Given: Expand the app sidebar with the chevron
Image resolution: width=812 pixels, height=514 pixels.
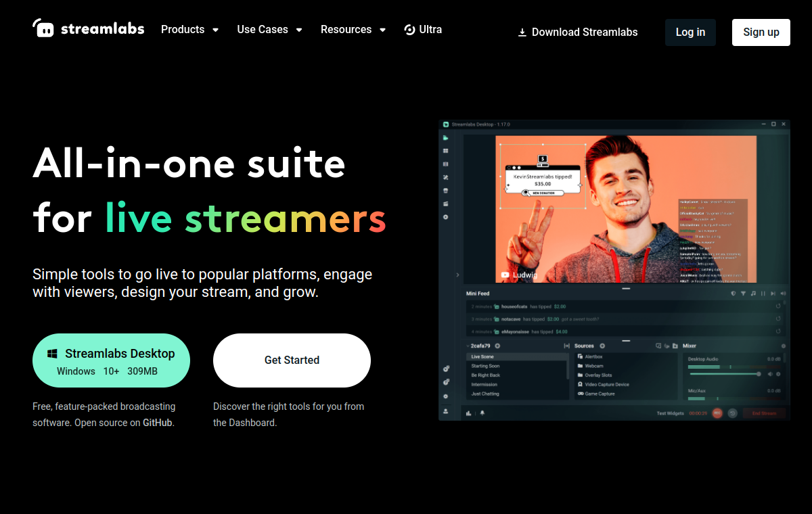Looking at the screenshot, I should [x=457, y=275].
